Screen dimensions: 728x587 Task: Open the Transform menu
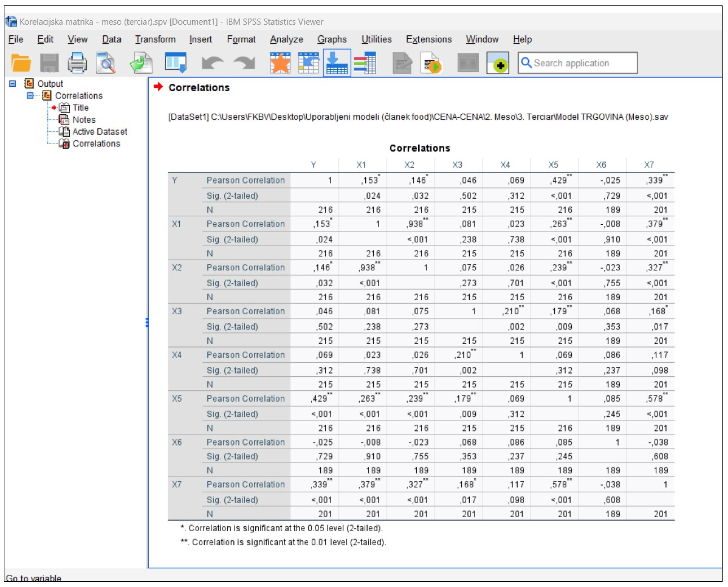[x=155, y=39]
